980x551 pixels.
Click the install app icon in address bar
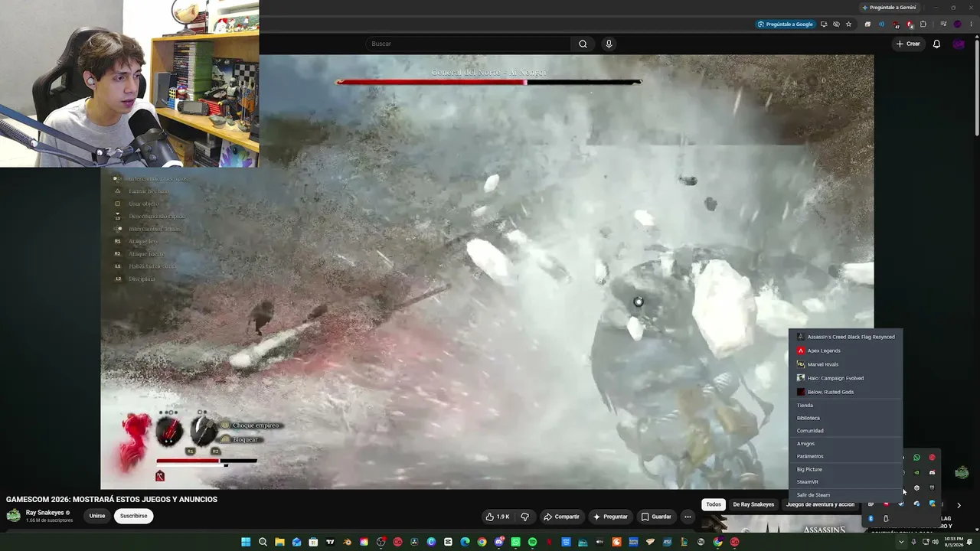tap(824, 24)
